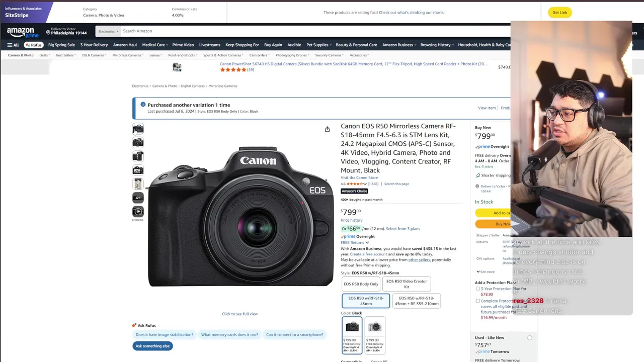Open the All hamburger menu
Viewport: 644px width, 362px height.
point(13,45)
